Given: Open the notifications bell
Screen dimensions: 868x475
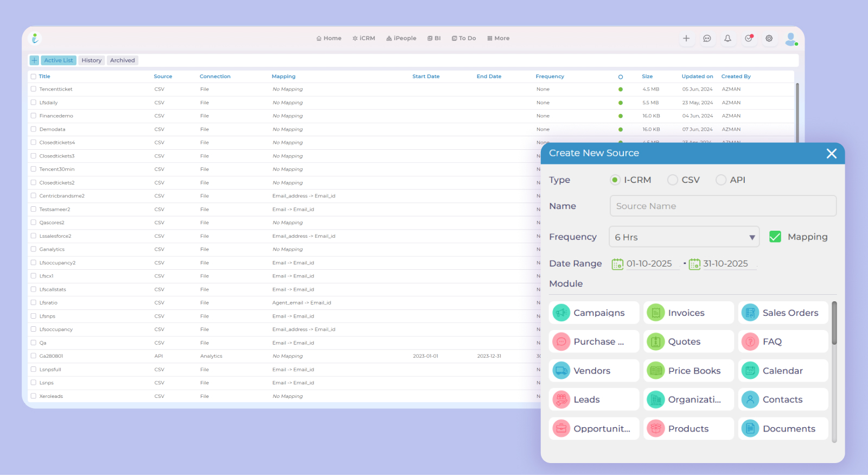Looking at the screenshot, I should pyautogui.click(x=727, y=39).
